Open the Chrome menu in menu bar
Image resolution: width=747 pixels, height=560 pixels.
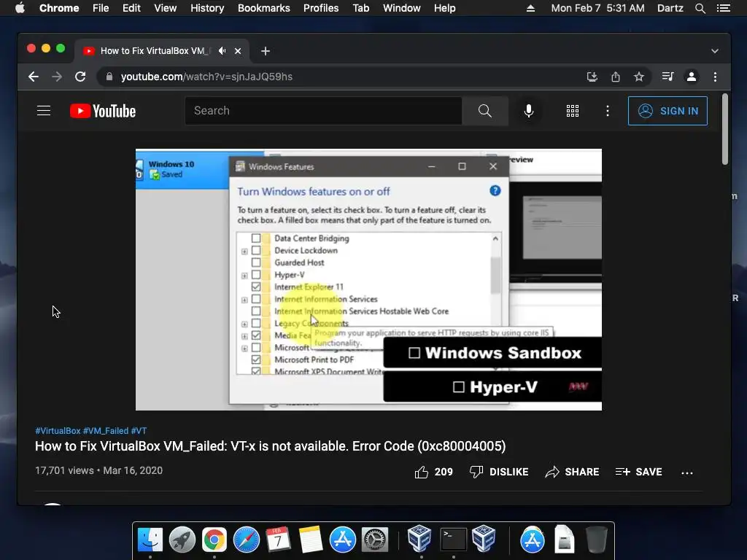click(59, 8)
